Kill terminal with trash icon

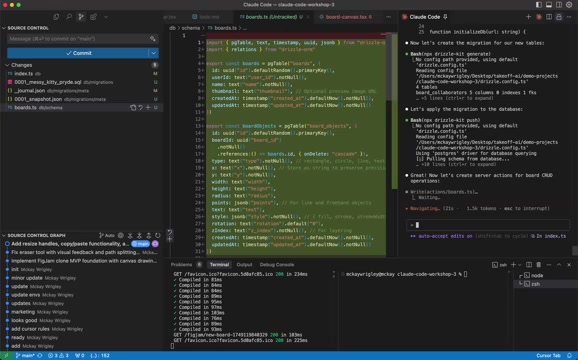click(x=539, y=265)
